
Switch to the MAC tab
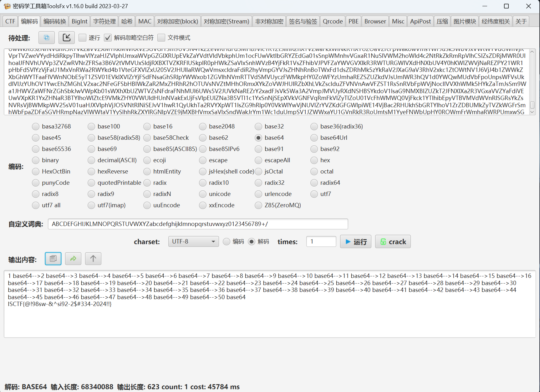[145, 21]
